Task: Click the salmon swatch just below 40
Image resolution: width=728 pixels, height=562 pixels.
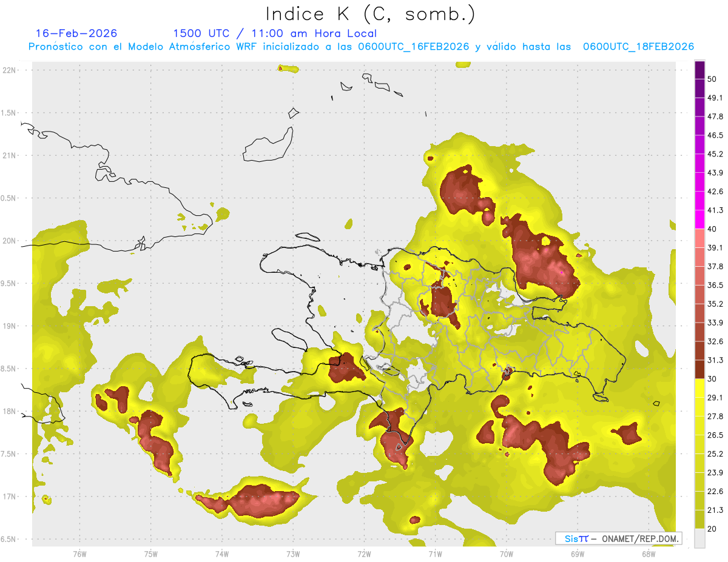Action: click(x=700, y=238)
